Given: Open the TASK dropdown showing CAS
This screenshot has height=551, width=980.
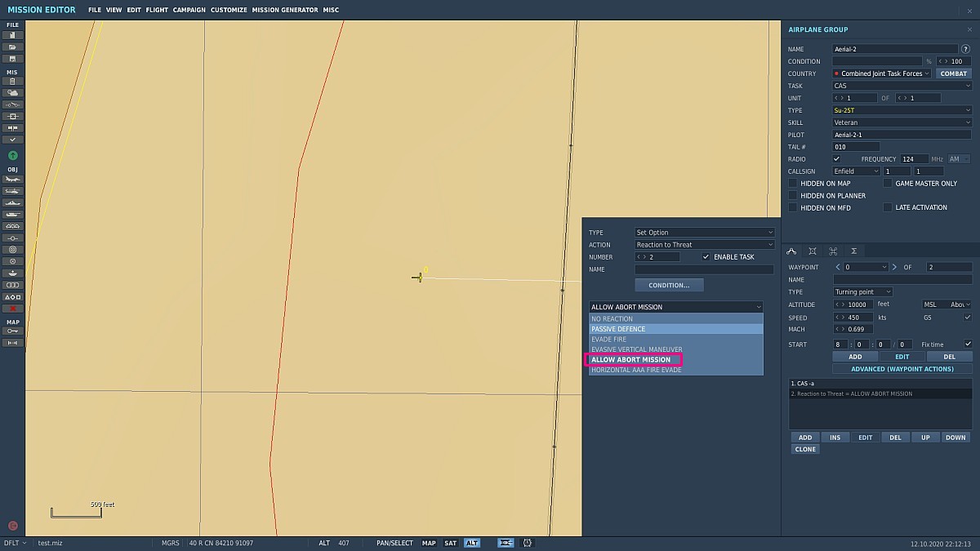Looking at the screenshot, I should click(x=902, y=86).
